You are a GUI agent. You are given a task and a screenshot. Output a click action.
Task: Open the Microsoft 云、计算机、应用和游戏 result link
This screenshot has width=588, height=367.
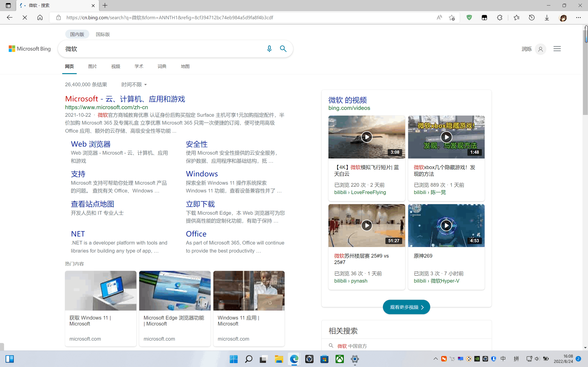[125, 99]
